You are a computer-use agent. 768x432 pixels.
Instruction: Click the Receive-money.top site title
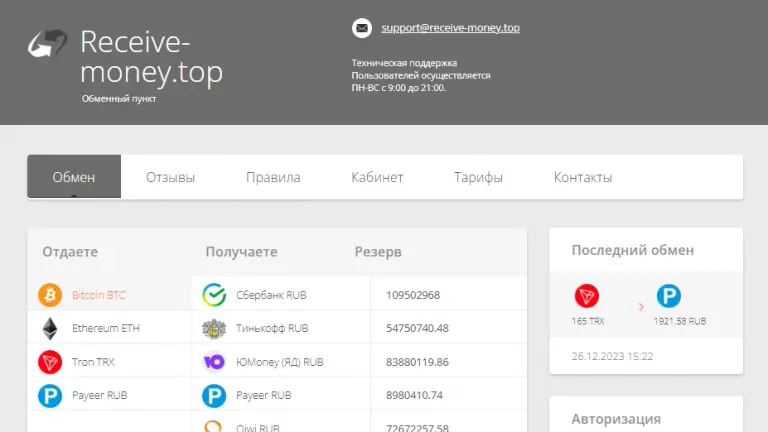click(151, 57)
